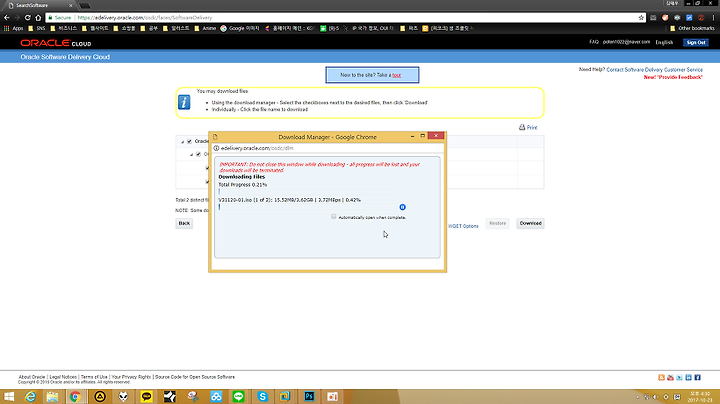Uncheck the top Oracle row checkbox
The height and width of the screenshot is (404, 720).
coord(189,141)
